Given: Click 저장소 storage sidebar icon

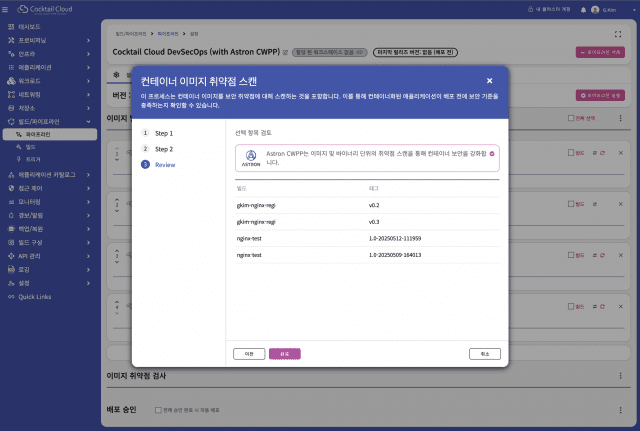Looking at the screenshot, I should (x=11, y=108).
